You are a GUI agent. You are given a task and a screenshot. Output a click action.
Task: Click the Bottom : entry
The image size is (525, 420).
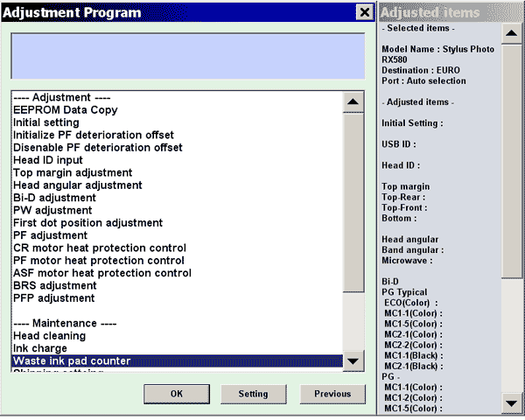click(400, 219)
